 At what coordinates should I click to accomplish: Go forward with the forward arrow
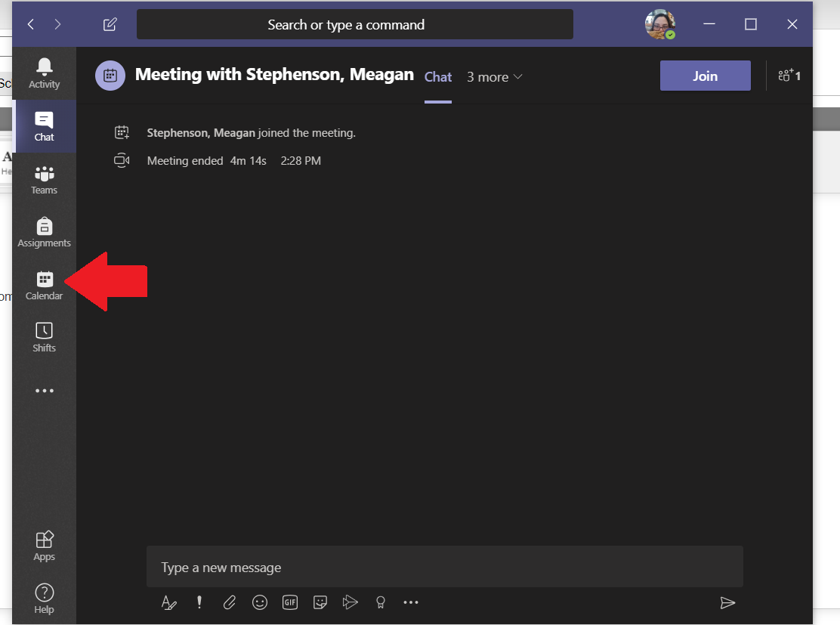pyautogui.click(x=57, y=24)
